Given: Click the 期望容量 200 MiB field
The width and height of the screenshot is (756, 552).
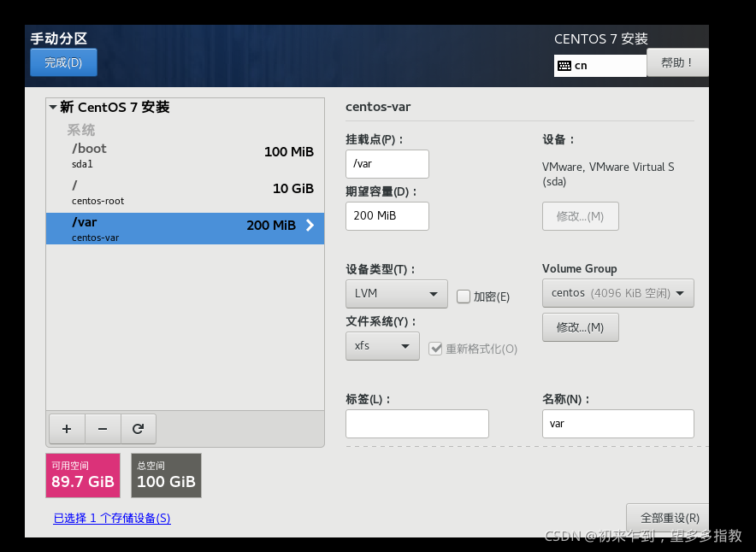Looking at the screenshot, I should tap(387, 216).
